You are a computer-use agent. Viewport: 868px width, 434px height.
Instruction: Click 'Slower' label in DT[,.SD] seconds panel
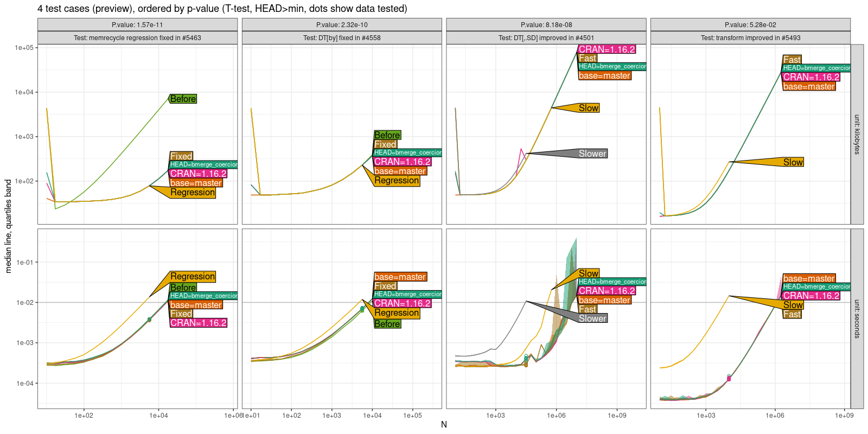coord(592,318)
